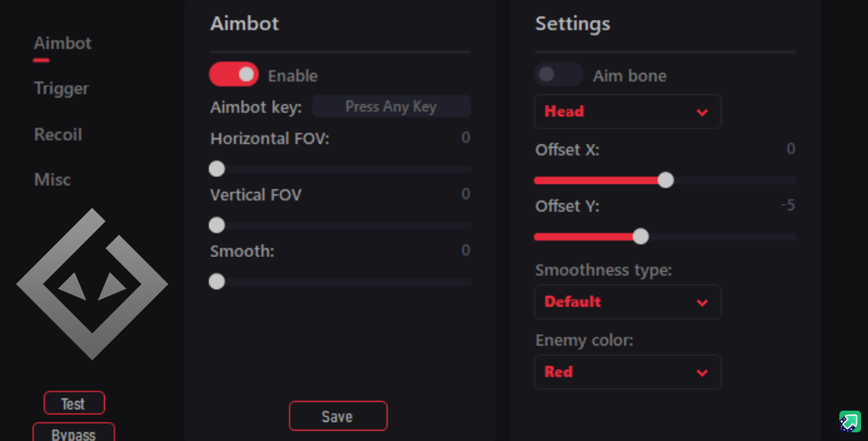Click the diamond-shaped app logo

coord(92,284)
